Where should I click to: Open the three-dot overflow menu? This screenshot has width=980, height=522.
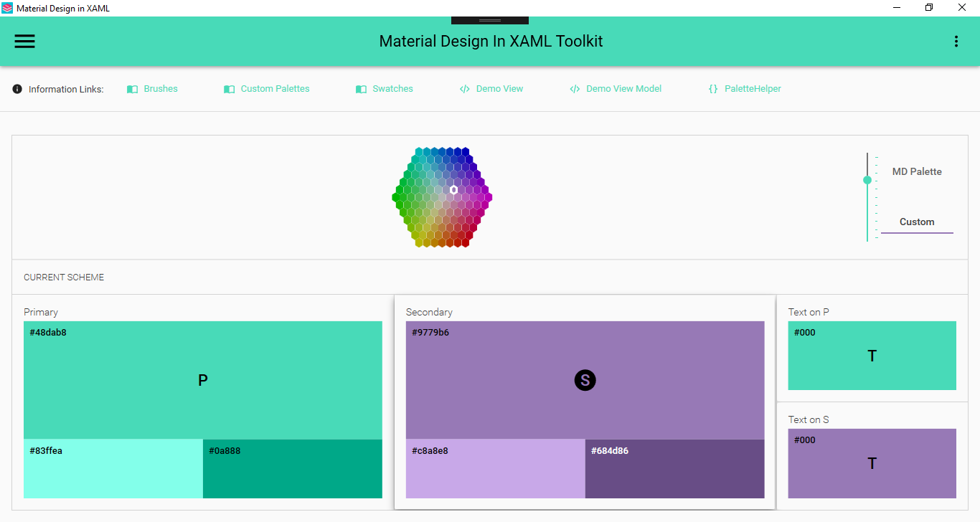tap(956, 41)
